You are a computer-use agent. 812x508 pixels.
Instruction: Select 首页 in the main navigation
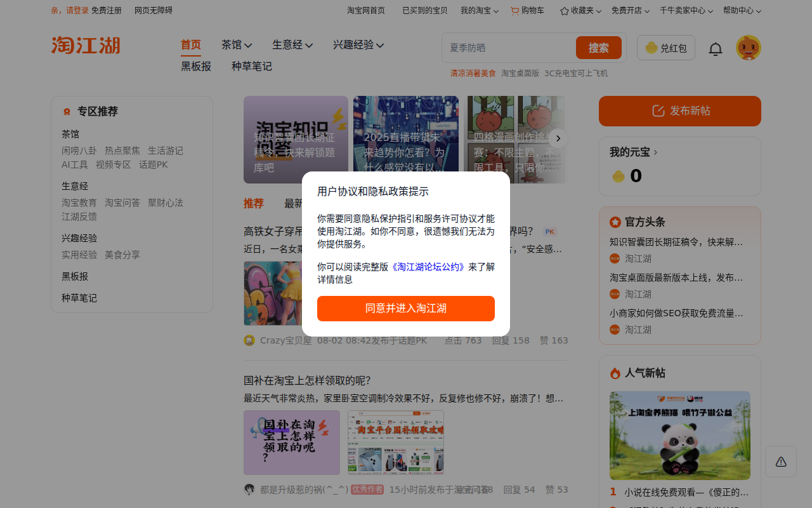[190, 44]
